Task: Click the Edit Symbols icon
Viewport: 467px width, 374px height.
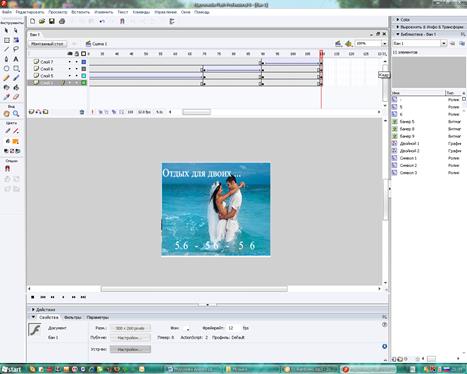Action: [348, 44]
